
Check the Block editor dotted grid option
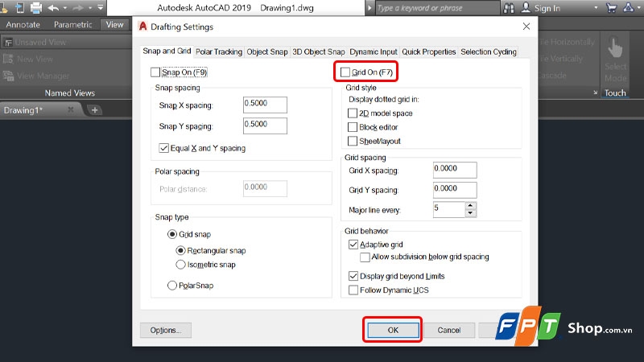352,127
